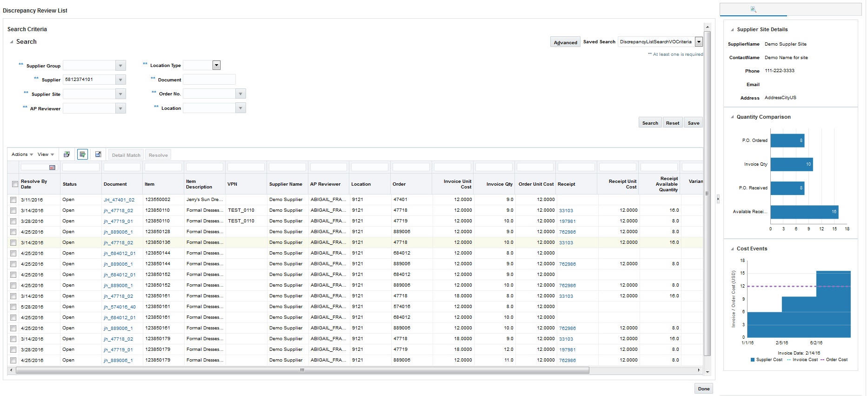Click the filter box above Status column
Viewport: 868px width, 396px height.
pos(81,167)
